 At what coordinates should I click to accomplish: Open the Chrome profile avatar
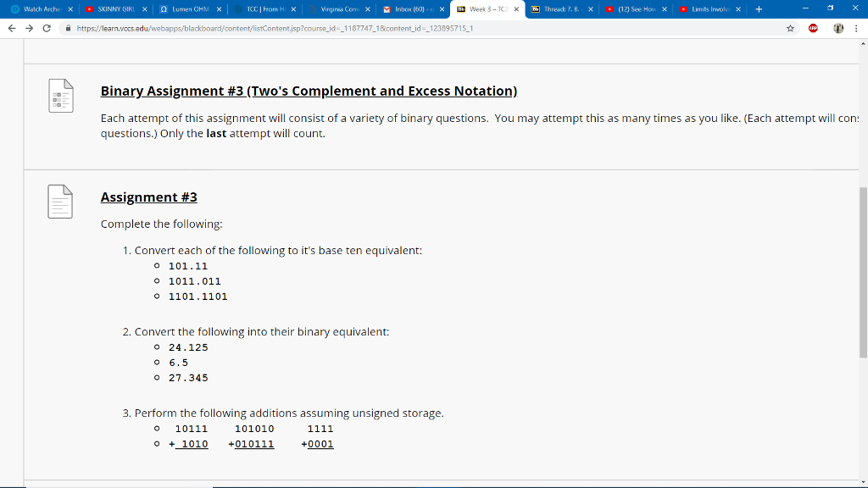click(x=837, y=27)
